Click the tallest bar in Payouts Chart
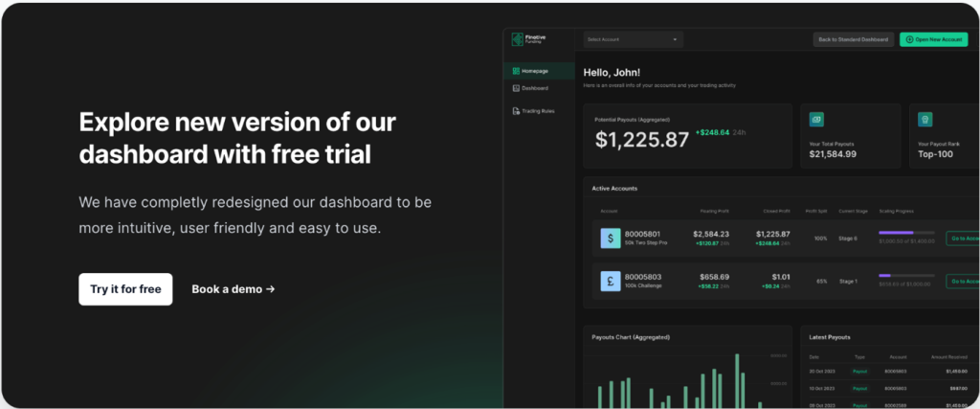 tap(737, 381)
